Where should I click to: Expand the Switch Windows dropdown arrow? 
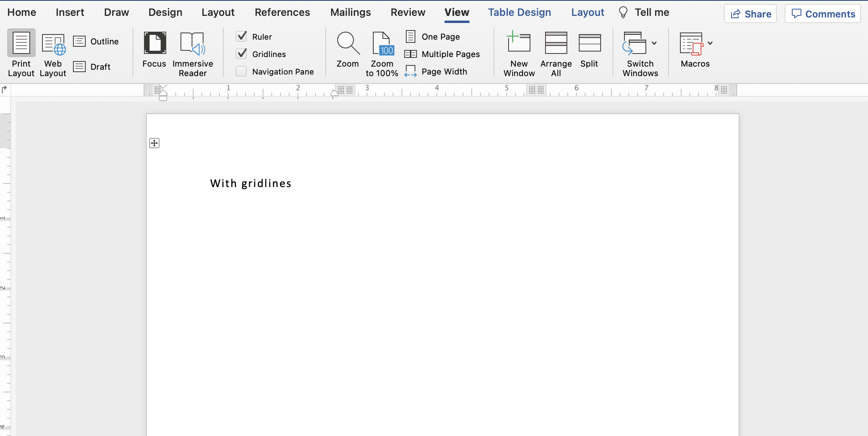[x=654, y=43]
